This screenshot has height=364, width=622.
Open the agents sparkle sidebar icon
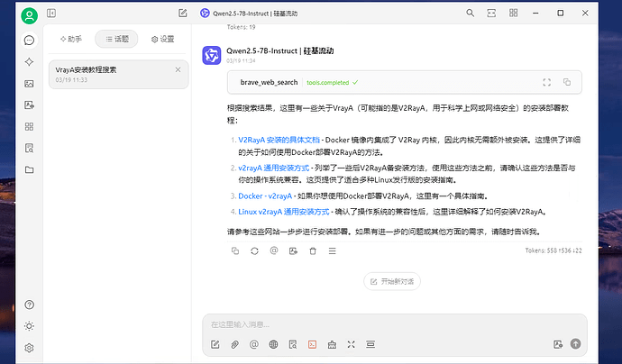click(29, 62)
